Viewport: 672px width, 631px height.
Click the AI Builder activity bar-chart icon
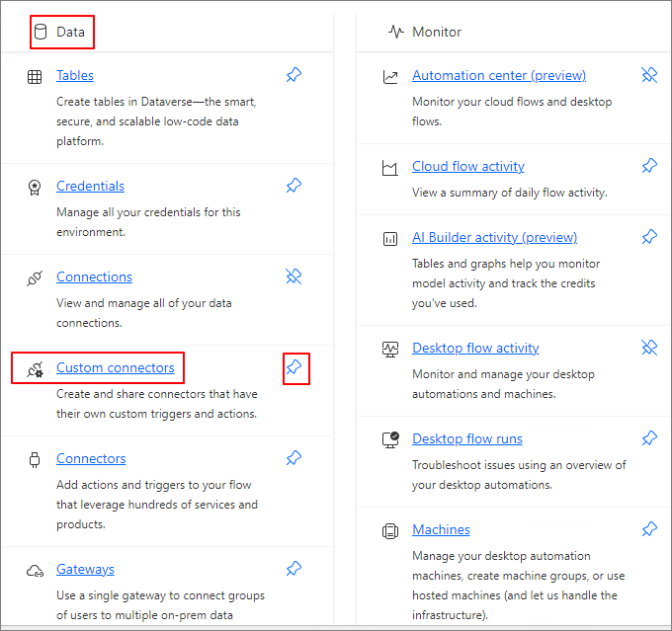pyautogui.click(x=390, y=239)
